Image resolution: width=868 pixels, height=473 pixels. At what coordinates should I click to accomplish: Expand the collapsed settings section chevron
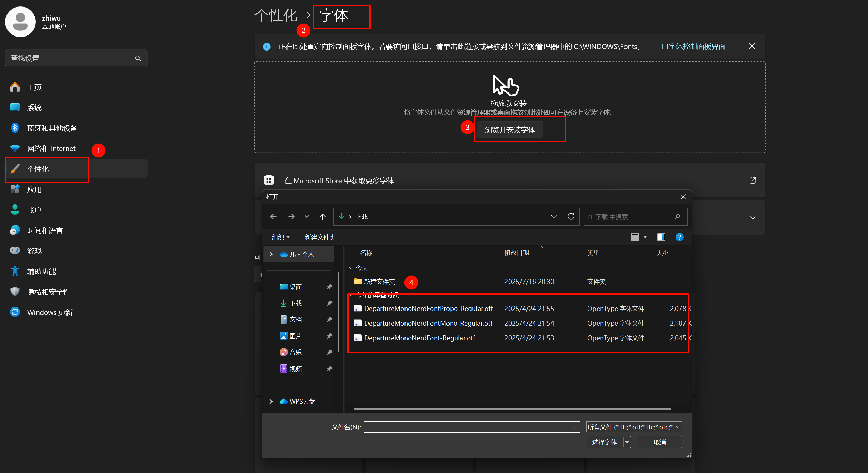tap(753, 218)
